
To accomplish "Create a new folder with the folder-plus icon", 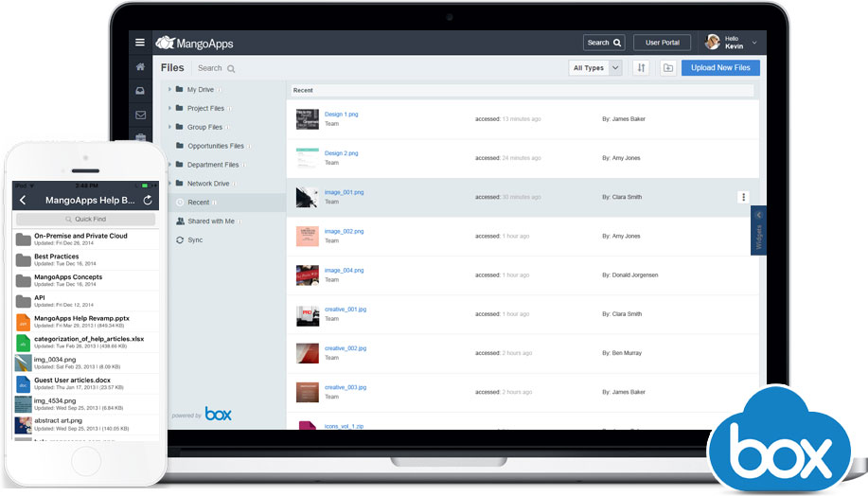I will [668, 67].
